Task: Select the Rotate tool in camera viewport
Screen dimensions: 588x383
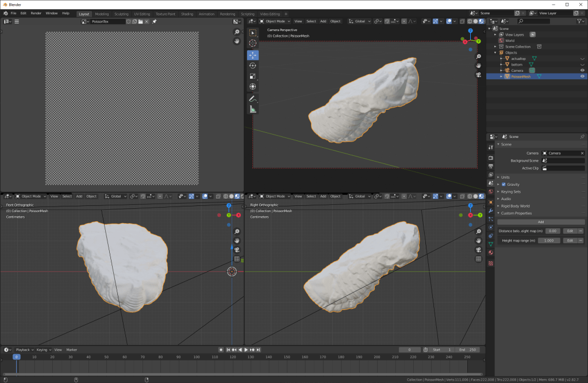Action: coord(253,66)
